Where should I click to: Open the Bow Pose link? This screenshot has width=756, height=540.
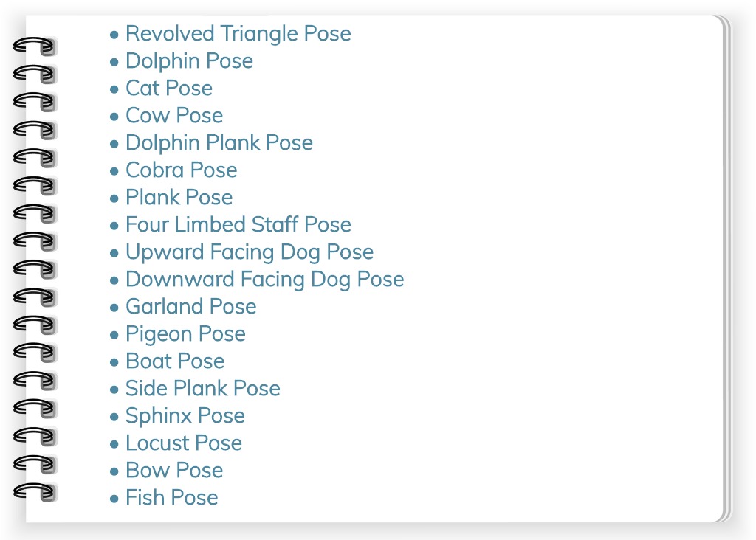(174, 471)
